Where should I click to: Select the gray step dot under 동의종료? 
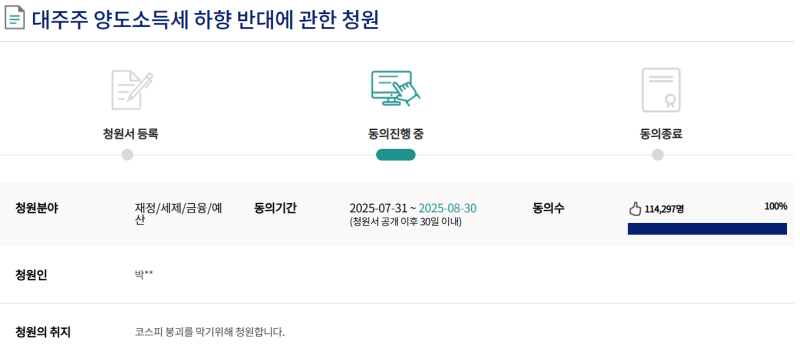658,155
